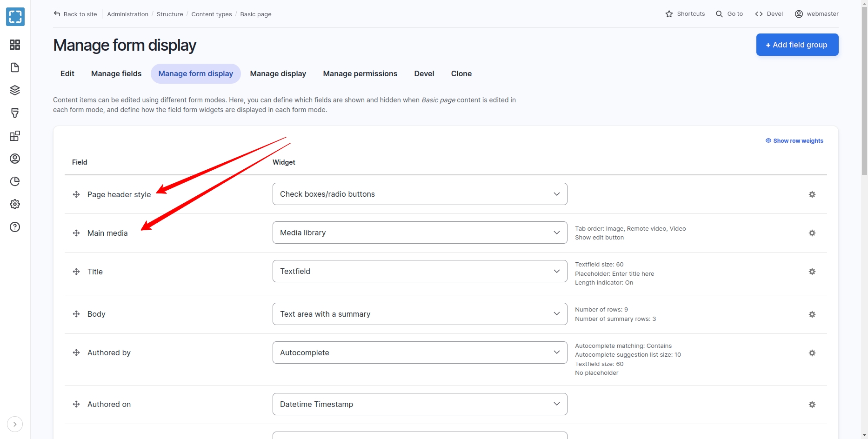
Task: Click the Add field group button
Action: (797, 45)
